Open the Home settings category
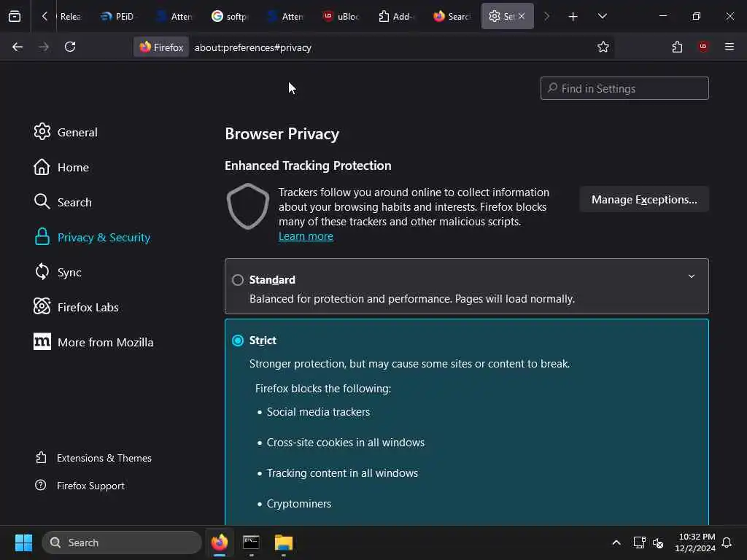Image resolution: width=747 pixels, height=560 pixels. pos(61,167)
